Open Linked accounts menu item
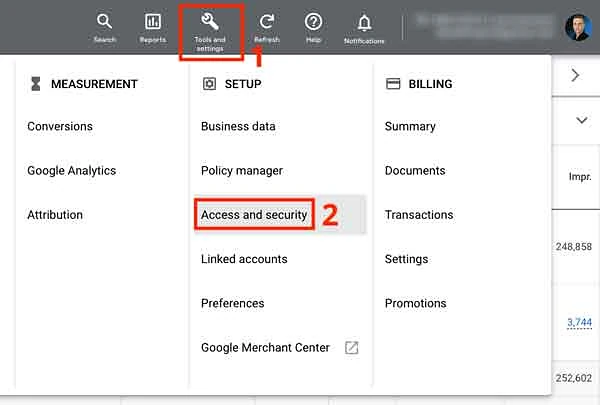Screen dimensions: 600x405 244,259
